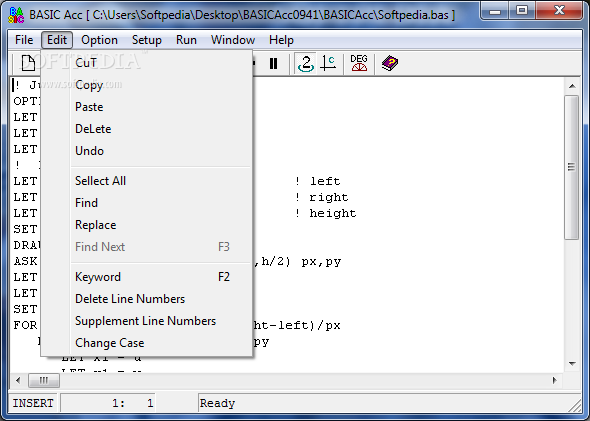
Task: Open the help book toolbar icon
Action: coord(389,63)
